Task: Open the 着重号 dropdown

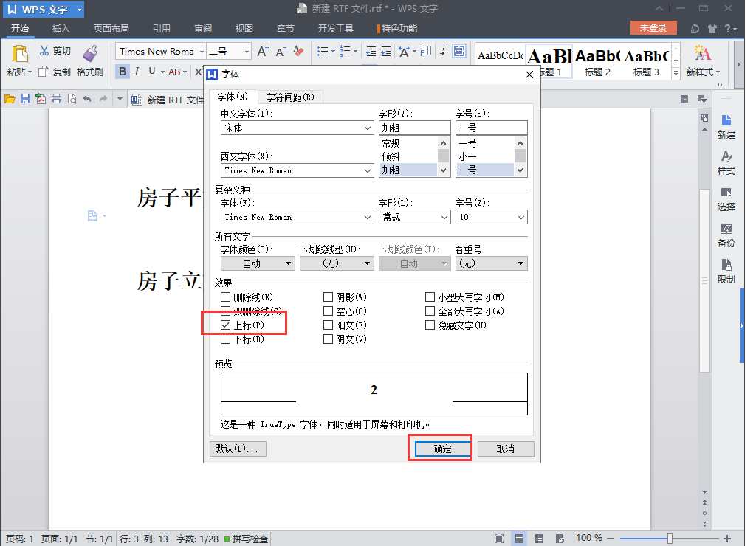Action: coord(491,263)
